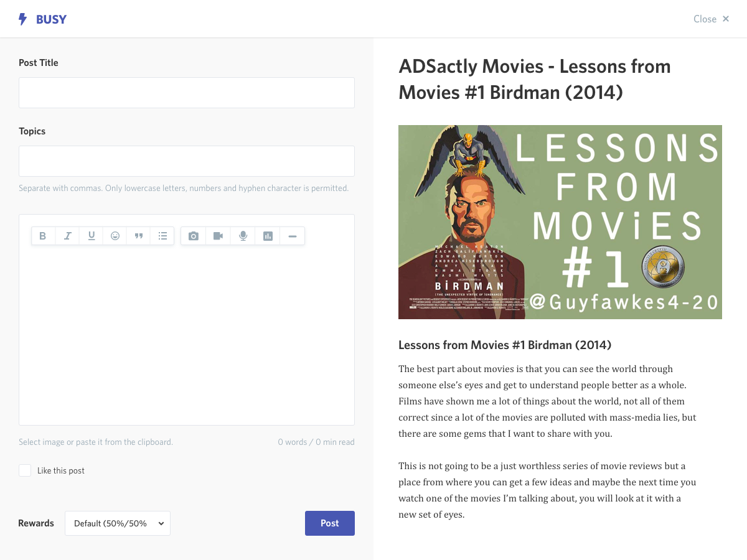Screen dimensions: 747x560
Task: Click the Busy lightning bolt logo
Action: pos(23,19)
